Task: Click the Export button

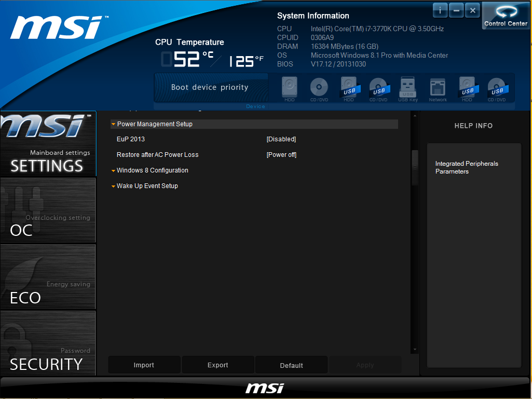Action: click(x=218, y=365)
